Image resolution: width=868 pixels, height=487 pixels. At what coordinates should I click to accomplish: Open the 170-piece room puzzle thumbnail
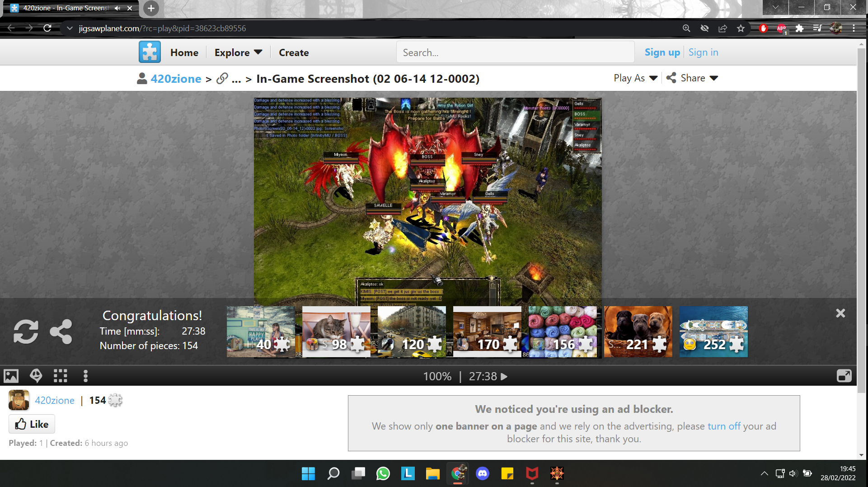pos(487,332)
